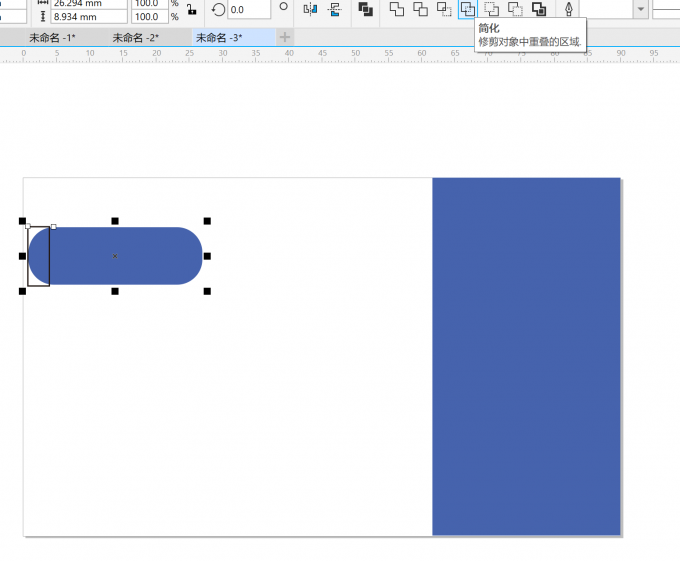Click the Weld shapes icon

pos(396,9)
